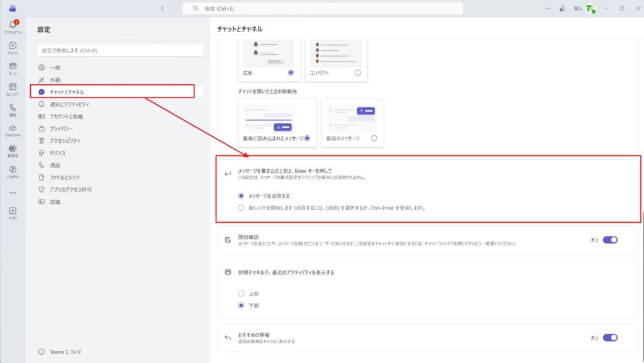
Task: Open the Activity (アクティビティ) bell icon
Action: click(x=13, y=25)
